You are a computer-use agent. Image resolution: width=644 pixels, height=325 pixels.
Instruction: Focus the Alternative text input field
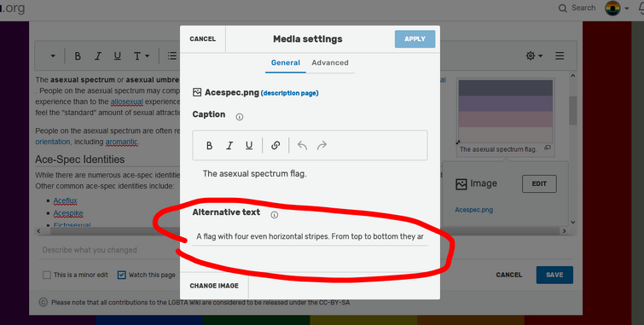[x=310, y=236]
